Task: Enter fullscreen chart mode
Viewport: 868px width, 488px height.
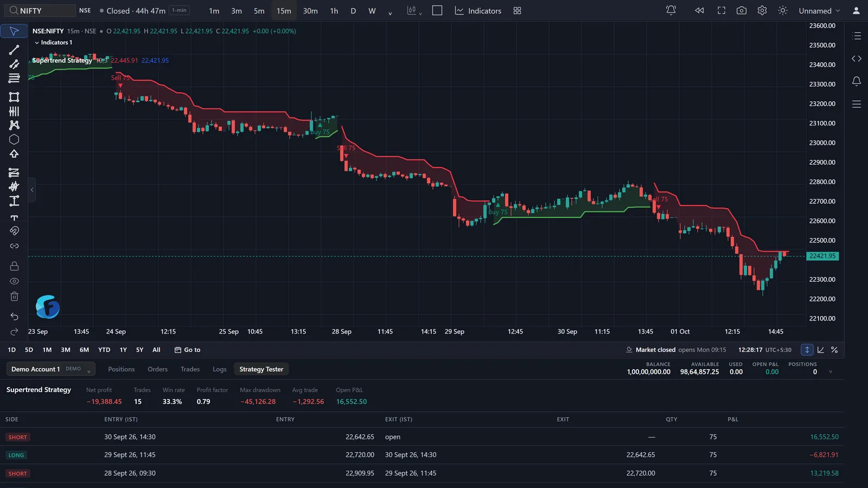Action: tap(722, 10)
